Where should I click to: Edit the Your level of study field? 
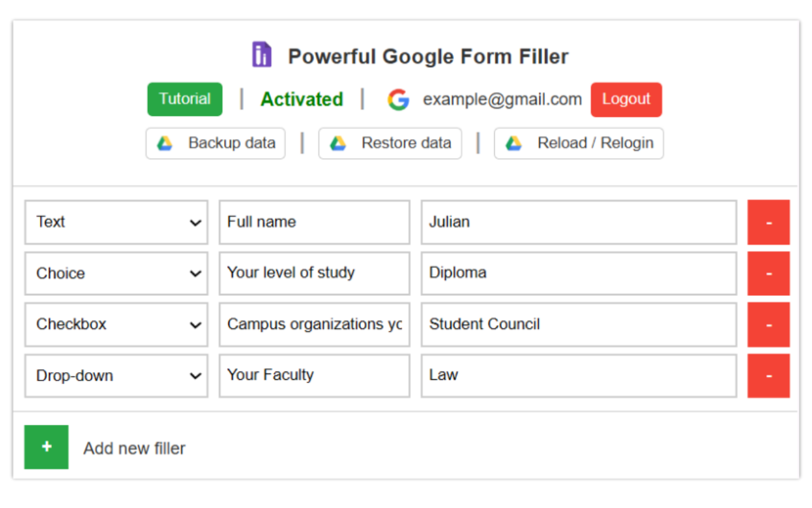(x=315, y=273)
